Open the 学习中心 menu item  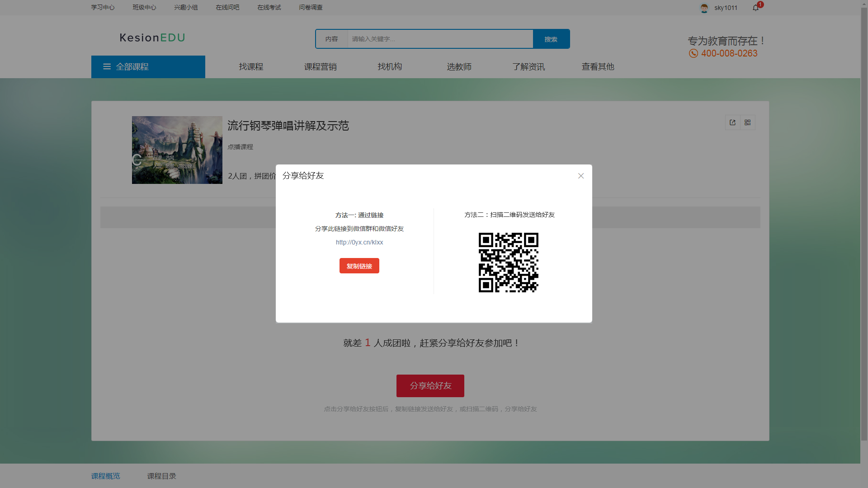(103, 7)
